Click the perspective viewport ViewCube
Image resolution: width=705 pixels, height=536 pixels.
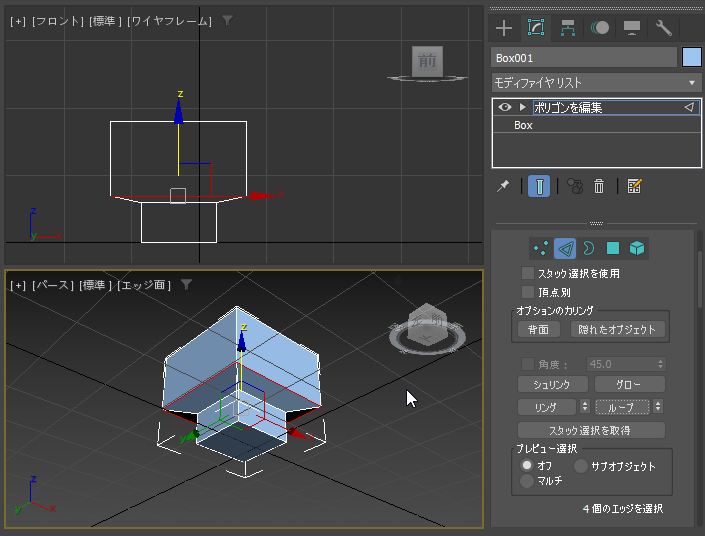tap(426, 327)
